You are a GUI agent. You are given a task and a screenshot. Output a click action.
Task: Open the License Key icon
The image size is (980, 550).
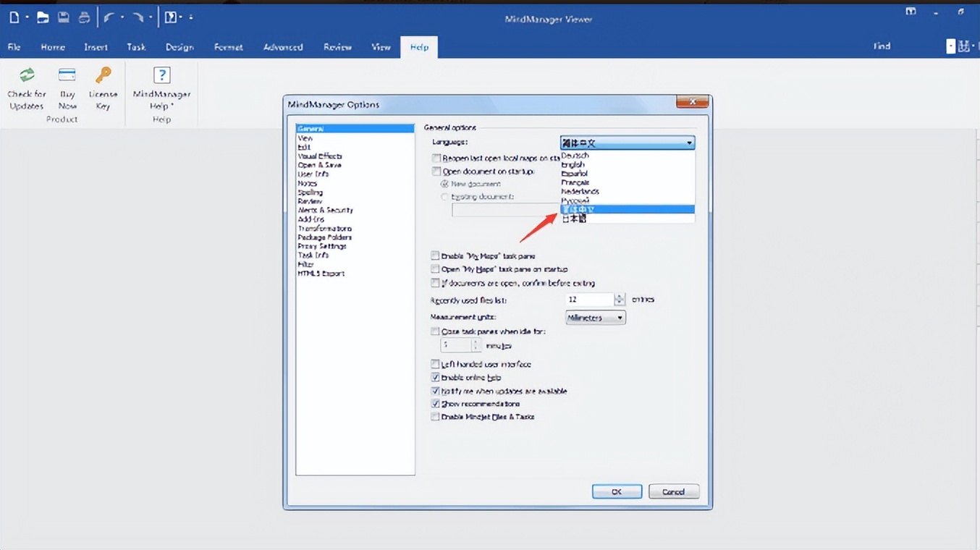tap(104, 75)
